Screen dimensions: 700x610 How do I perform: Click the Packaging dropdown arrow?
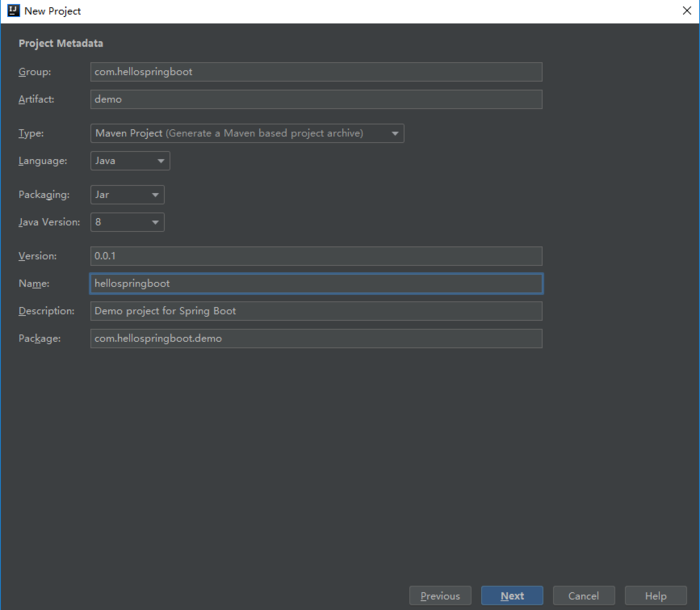point(156,195)
